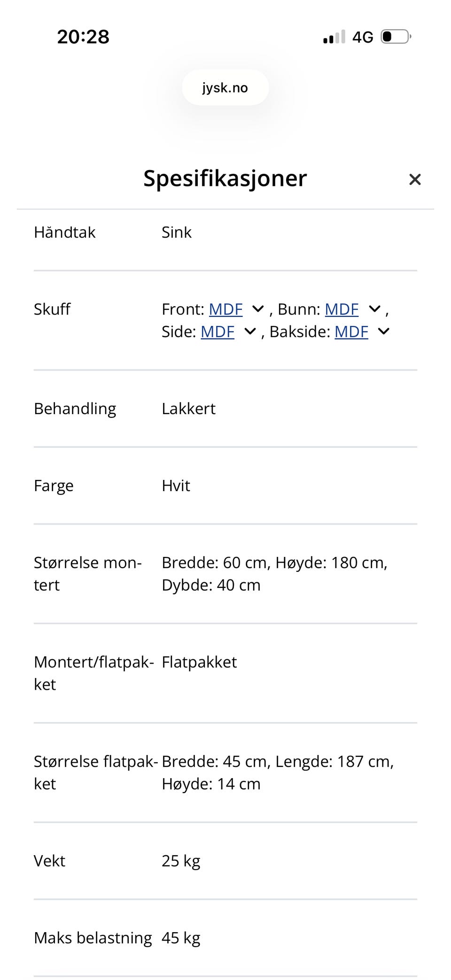Viewport: 451px width, 980px height.
Task: Tap the jysk.no address pill
Action: click(225, 87)
